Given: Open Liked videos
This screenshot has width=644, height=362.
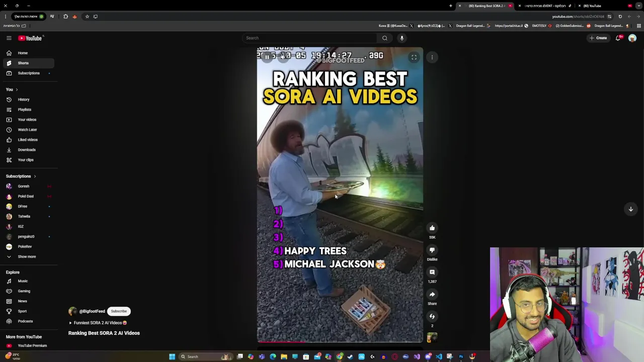Looking at the screenshot, I should (x=28, y=140).
